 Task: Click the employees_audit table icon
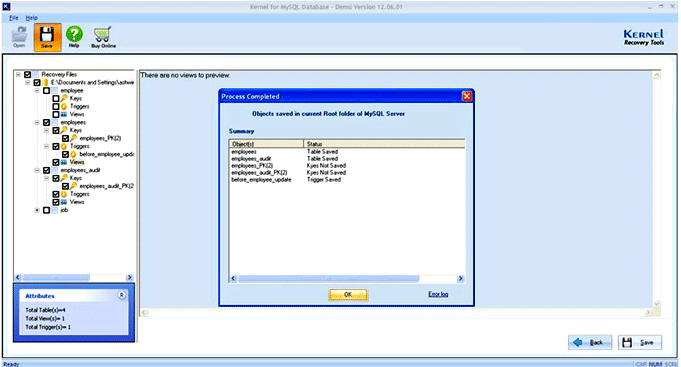click(x=55, y=170)
